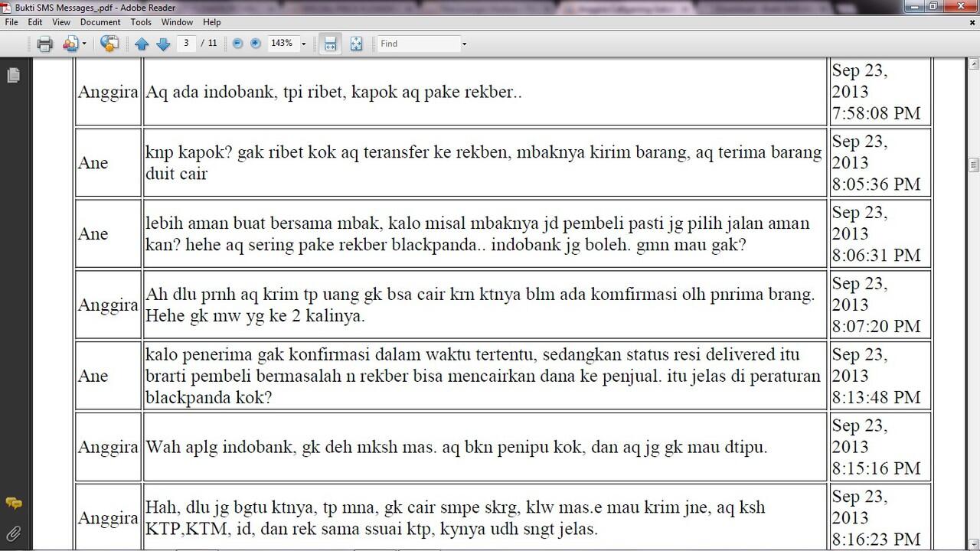Click the timestamp 8:05:36 PM cell
980x551 pixels.
(880, 163)
